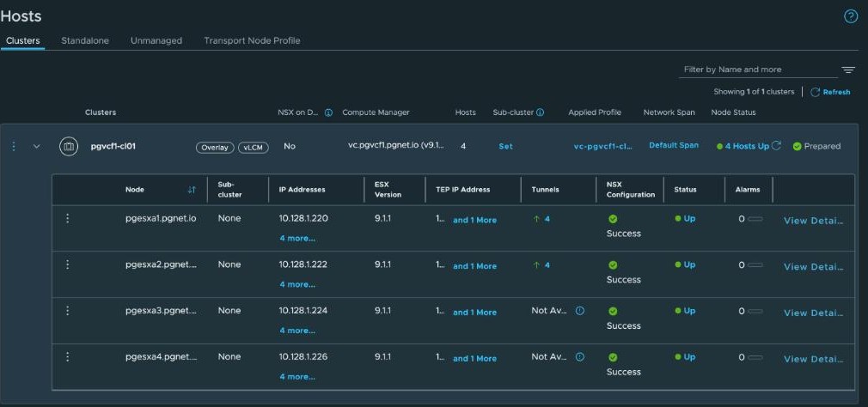Click the green Success check icon for pgesxa4

click(613, 357)
